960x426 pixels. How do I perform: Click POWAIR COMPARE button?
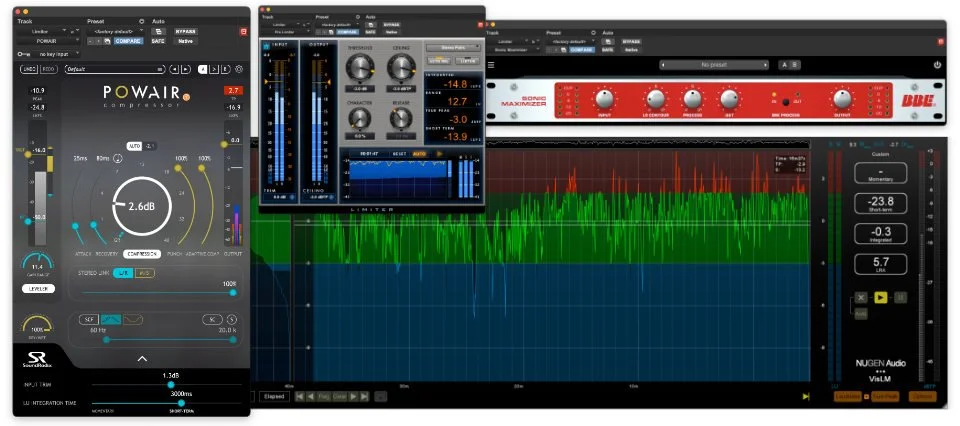[129, 41]
